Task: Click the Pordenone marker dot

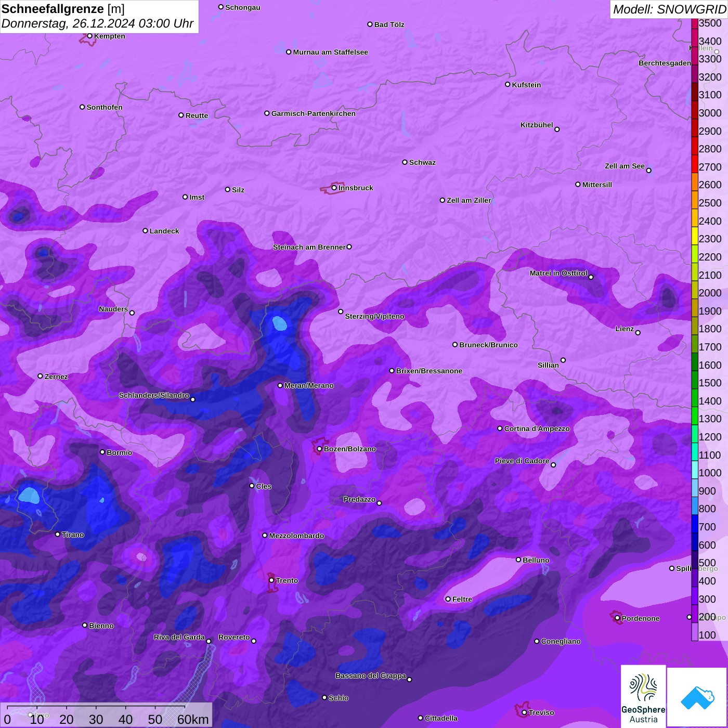Action: tap(618, 618)
